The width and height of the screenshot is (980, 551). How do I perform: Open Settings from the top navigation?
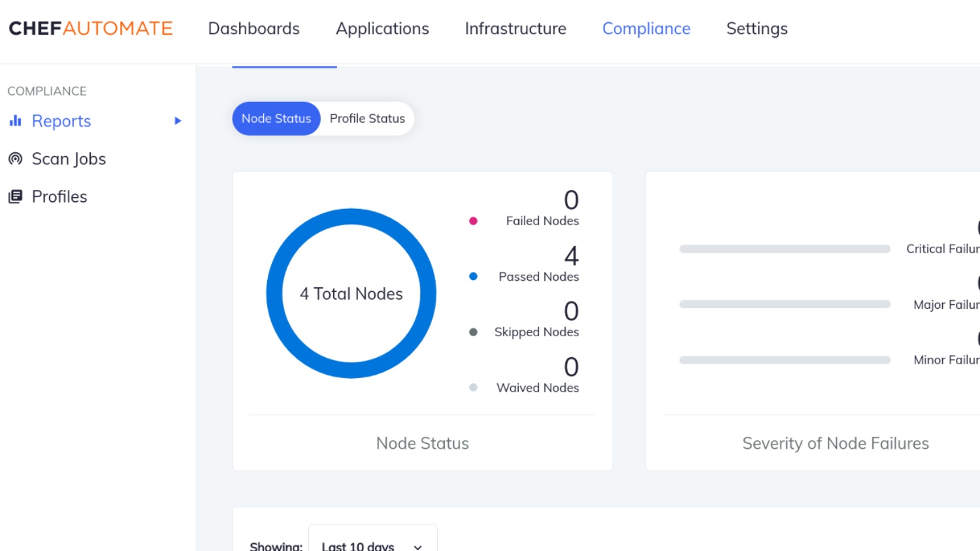pos(756,28)
